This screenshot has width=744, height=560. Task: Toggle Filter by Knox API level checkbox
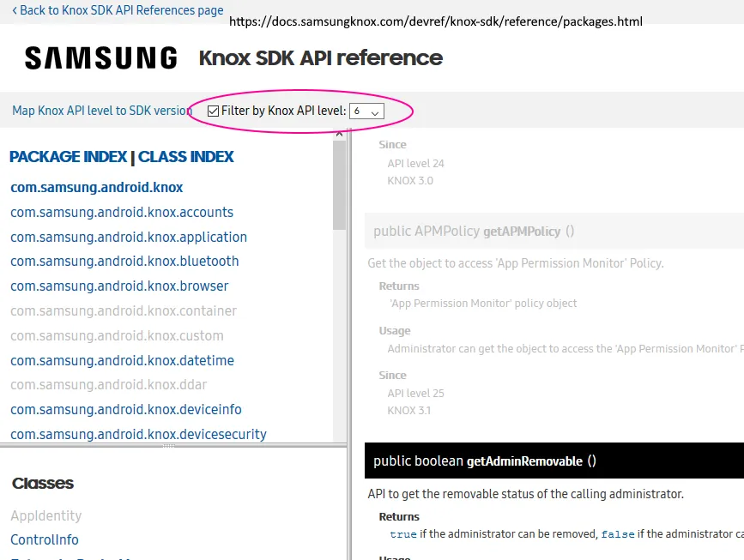[x=213, y=111]
